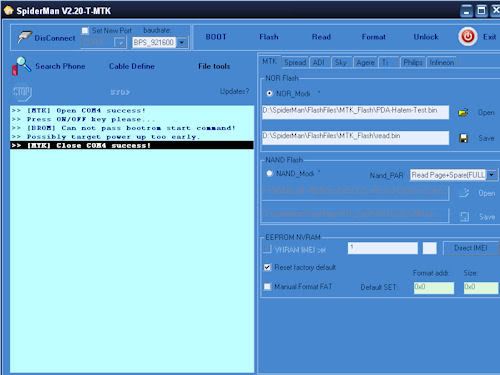Click the STOP icon

click(22, 93)
